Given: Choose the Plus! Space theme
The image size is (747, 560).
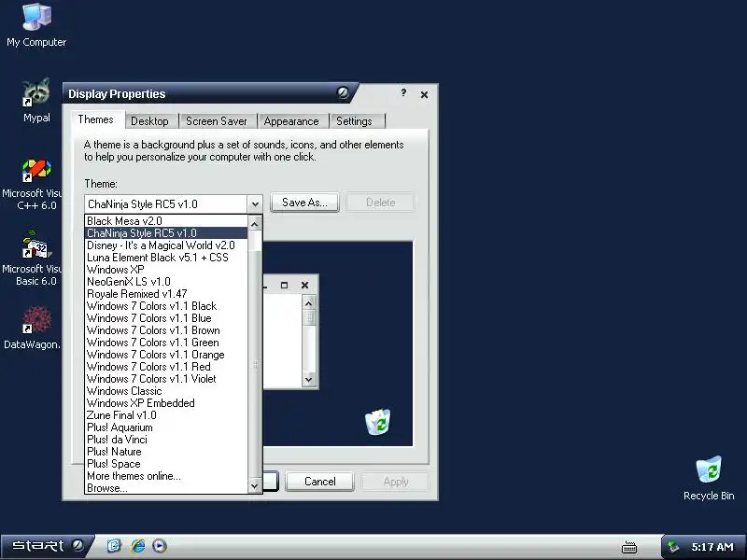Looking at the screenshot, I should (x=166, y=464).
